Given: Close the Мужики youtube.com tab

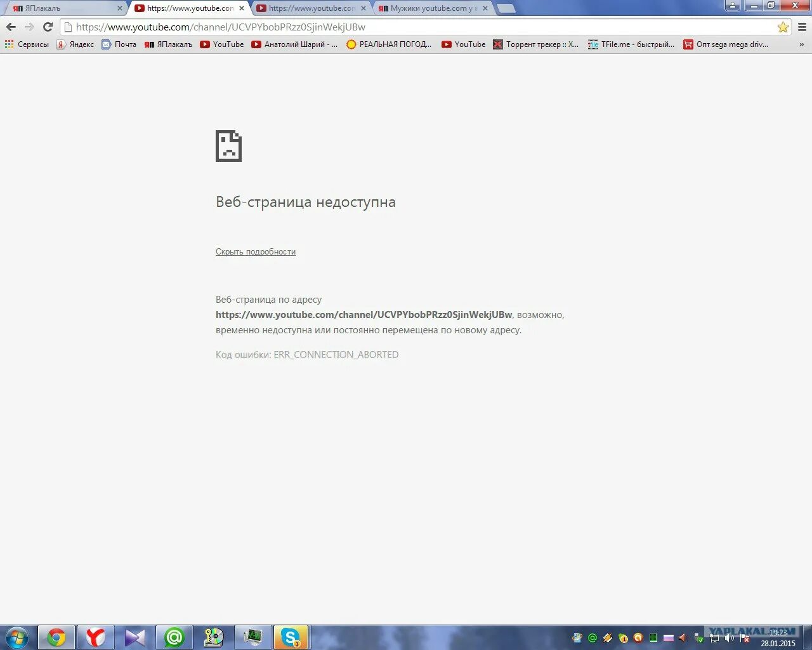Looking at the screenshot, I should pos(485,8).
